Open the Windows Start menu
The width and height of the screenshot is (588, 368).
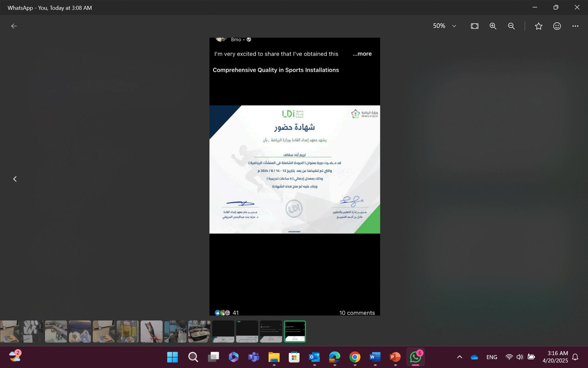point(172,357)
